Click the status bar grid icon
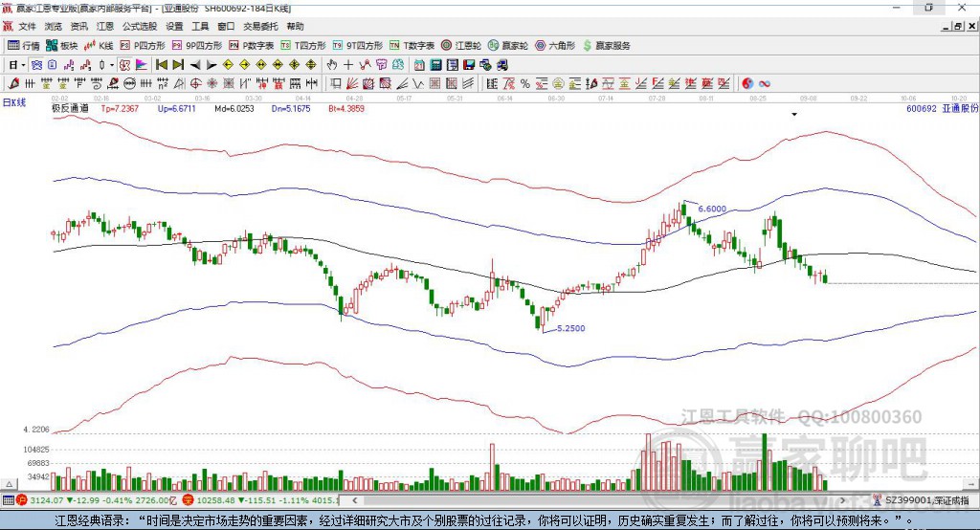The height and width of the screenshot is (530, 980). pos(8,500)
